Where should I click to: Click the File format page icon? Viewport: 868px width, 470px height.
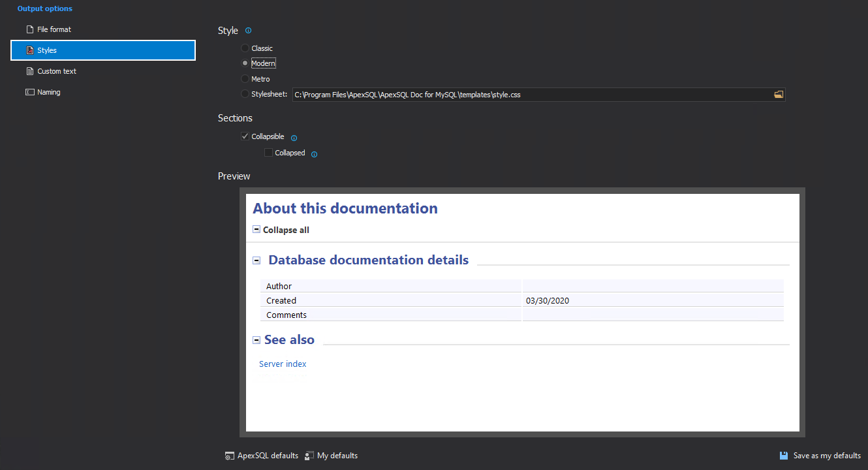click(29, 29)
